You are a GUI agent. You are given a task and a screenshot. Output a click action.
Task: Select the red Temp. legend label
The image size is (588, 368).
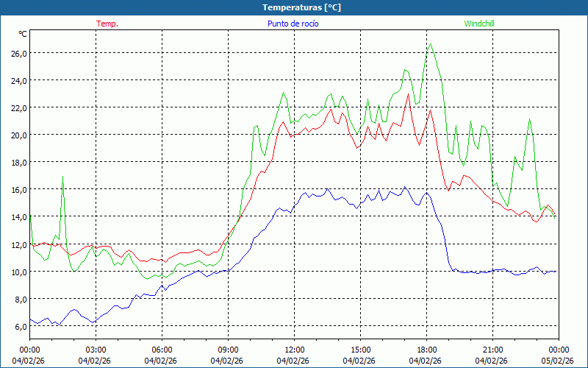(107, 24)
